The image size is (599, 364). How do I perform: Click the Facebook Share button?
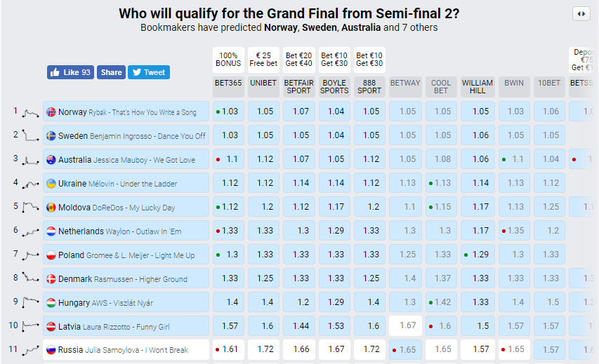pyautogui.click(x=111, y=72)
